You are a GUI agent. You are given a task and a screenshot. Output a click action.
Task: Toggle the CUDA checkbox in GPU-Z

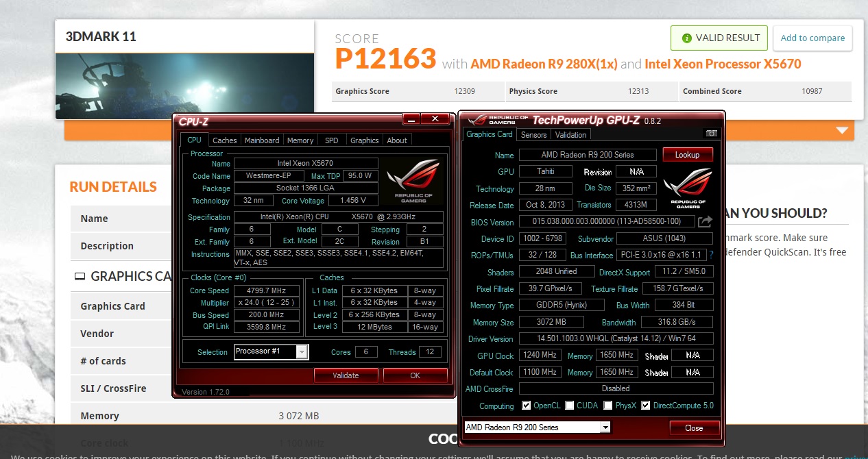569,406
